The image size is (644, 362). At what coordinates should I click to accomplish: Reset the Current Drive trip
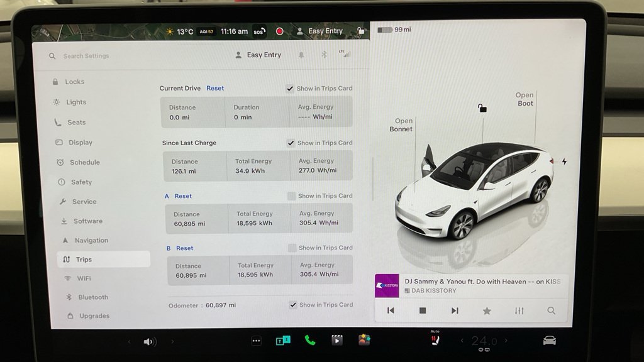tap(215, 89)
